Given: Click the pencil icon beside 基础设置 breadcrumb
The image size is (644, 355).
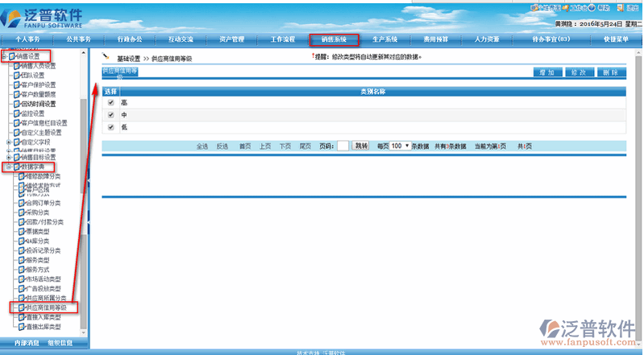Looking at the screenshot, I should 106,58.
